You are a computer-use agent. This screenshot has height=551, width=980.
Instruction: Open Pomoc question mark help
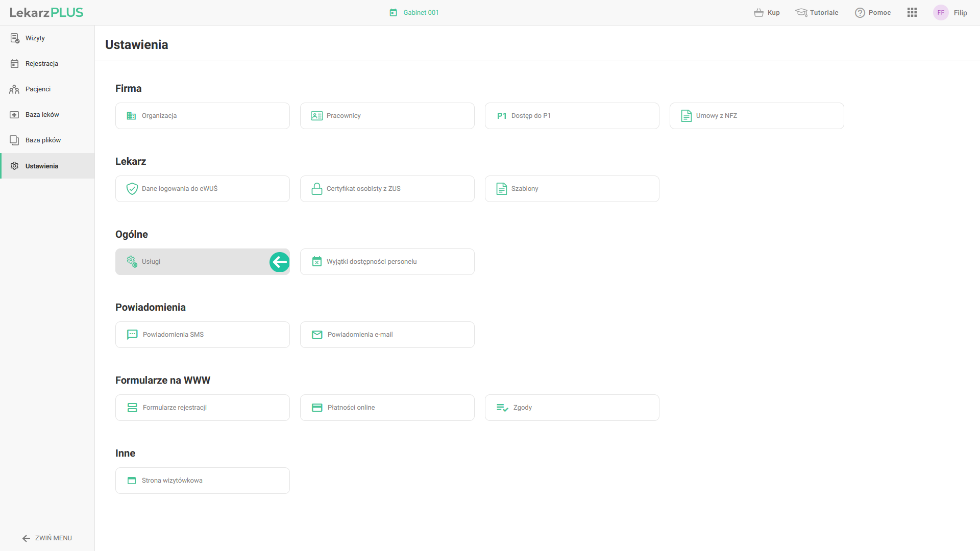[860, 13]
